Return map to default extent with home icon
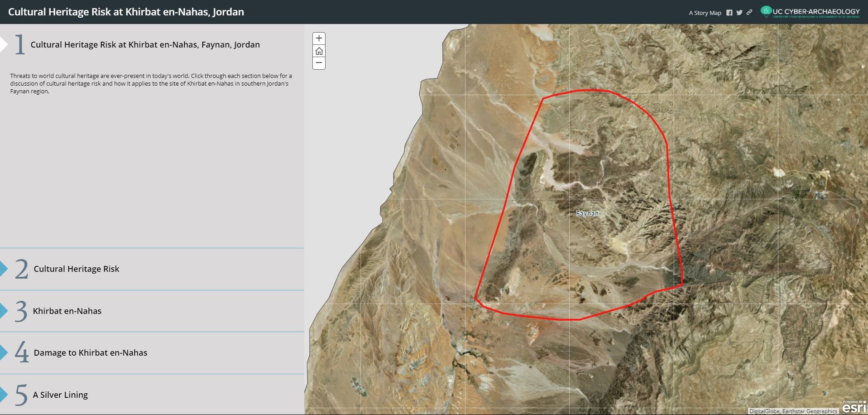Image resolution: width=868 pixels, height=415 pixels. click(319, 51)
